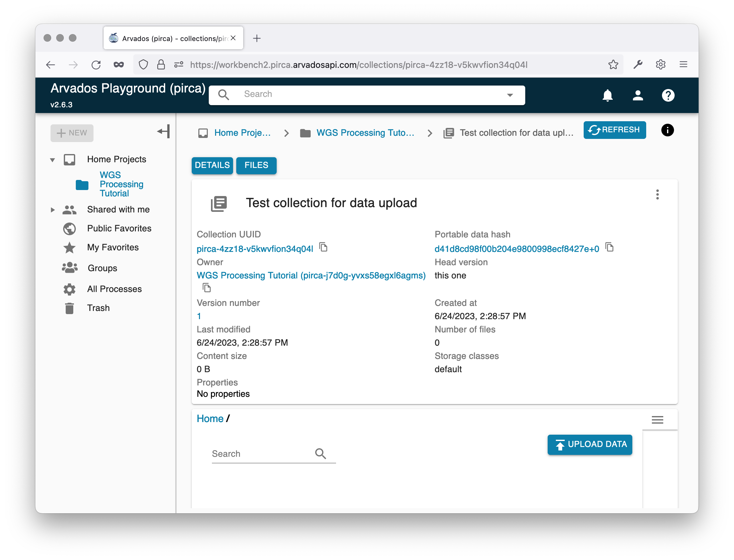The width and height of the screenshot is (734, 560).
Task: Open collection three-dot options menu
Action: pos(657,194)
